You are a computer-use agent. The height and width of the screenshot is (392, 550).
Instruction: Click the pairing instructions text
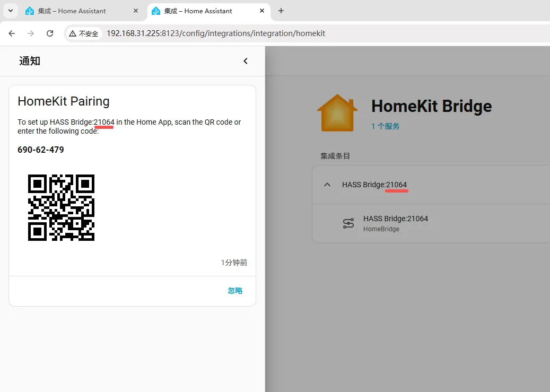point(129,126)
